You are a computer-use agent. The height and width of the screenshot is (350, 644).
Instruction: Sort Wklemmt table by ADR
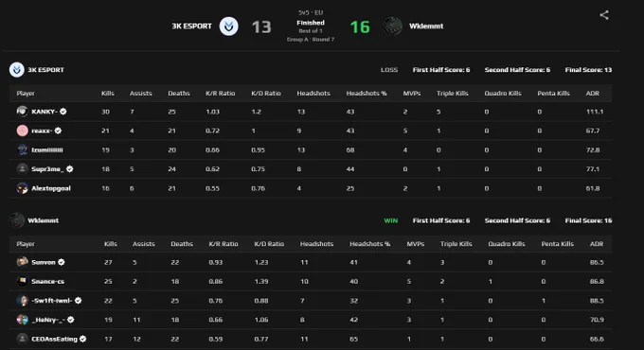597,244
